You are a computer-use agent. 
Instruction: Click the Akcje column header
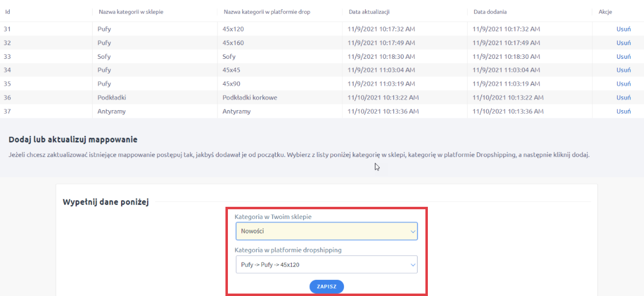click(x=605, y=12)
